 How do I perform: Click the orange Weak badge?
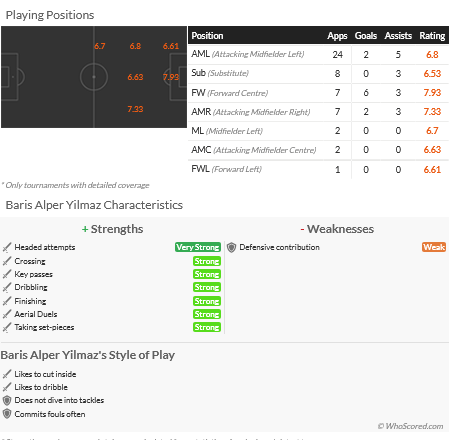pos(434,247)
